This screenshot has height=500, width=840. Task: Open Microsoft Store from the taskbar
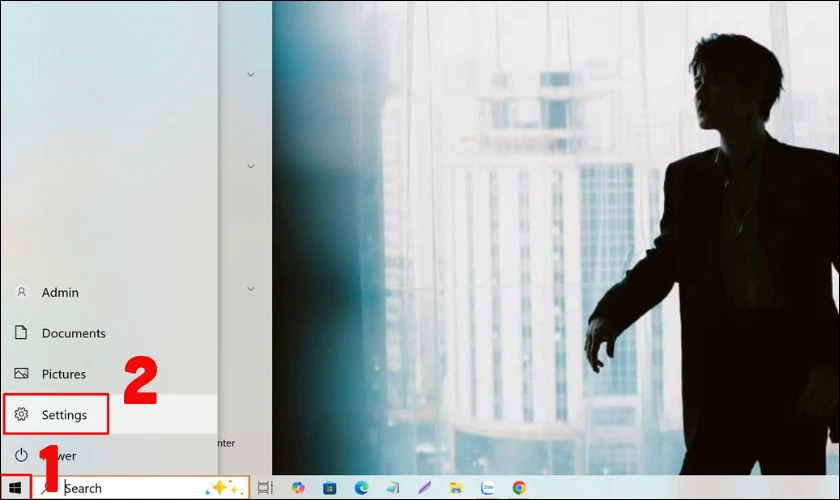pos(329,488)
